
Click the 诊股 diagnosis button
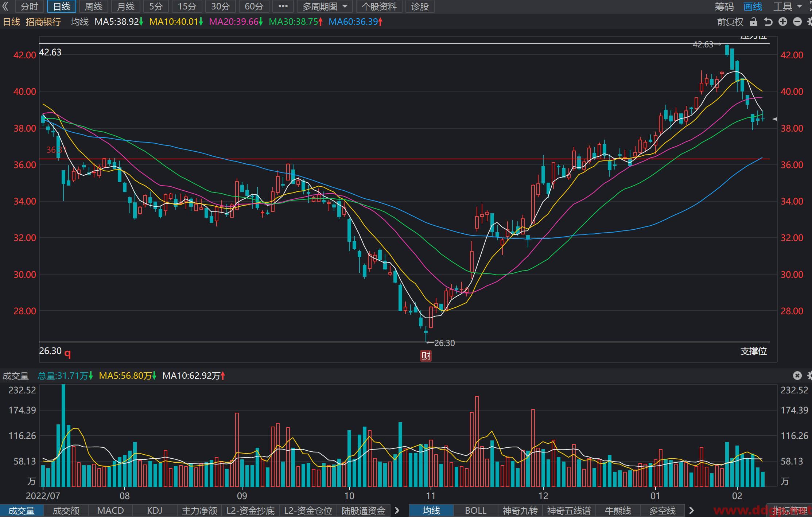420,6
